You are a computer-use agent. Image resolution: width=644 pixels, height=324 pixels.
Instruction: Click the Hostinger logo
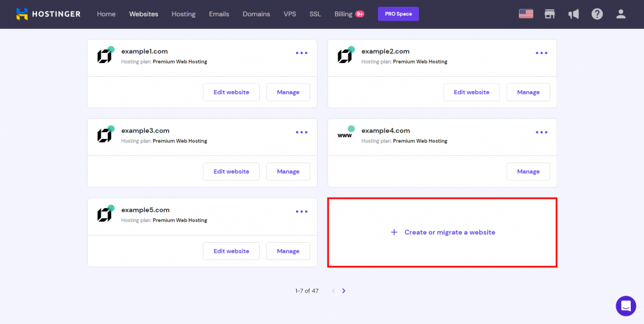pyautogui.click(x=48, y=14)
